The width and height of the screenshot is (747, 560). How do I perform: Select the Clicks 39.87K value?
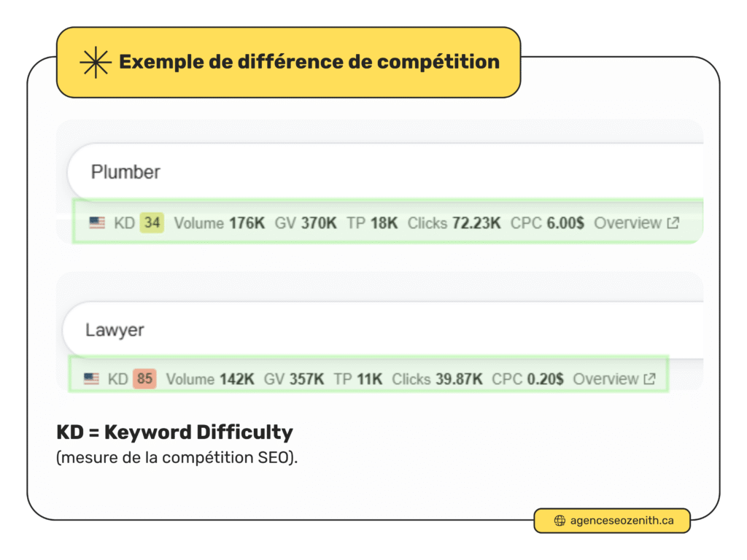(437, 379)
